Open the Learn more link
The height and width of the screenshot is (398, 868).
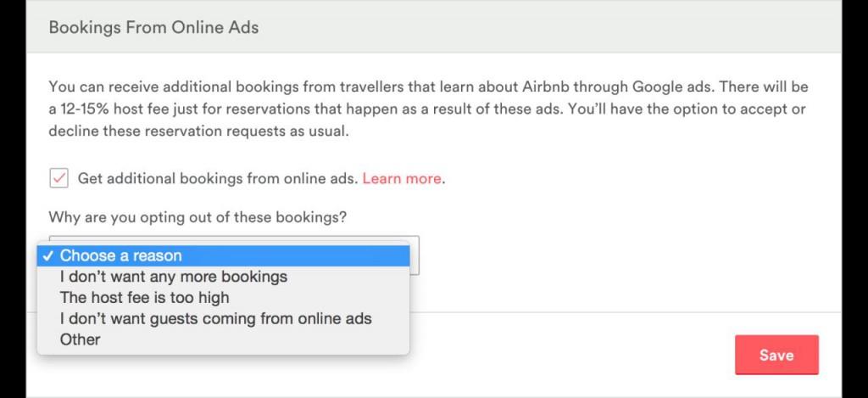point(402,179)
